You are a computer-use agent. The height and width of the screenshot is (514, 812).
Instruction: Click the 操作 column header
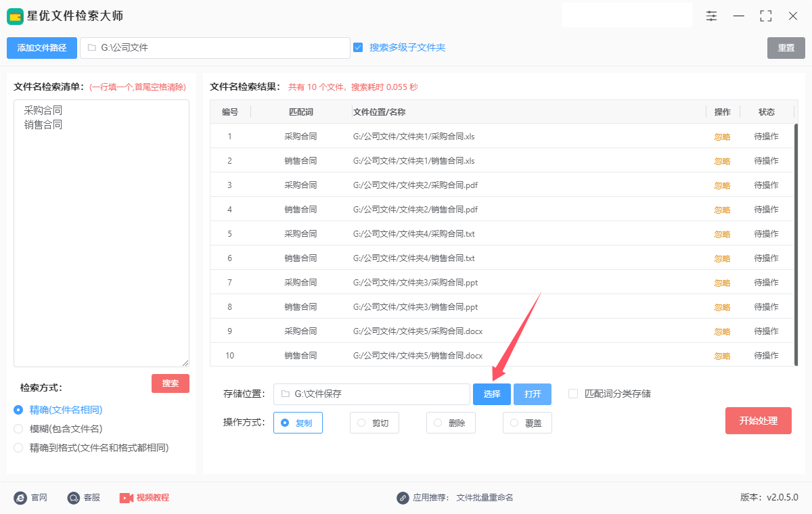click(x=723, y=112)
